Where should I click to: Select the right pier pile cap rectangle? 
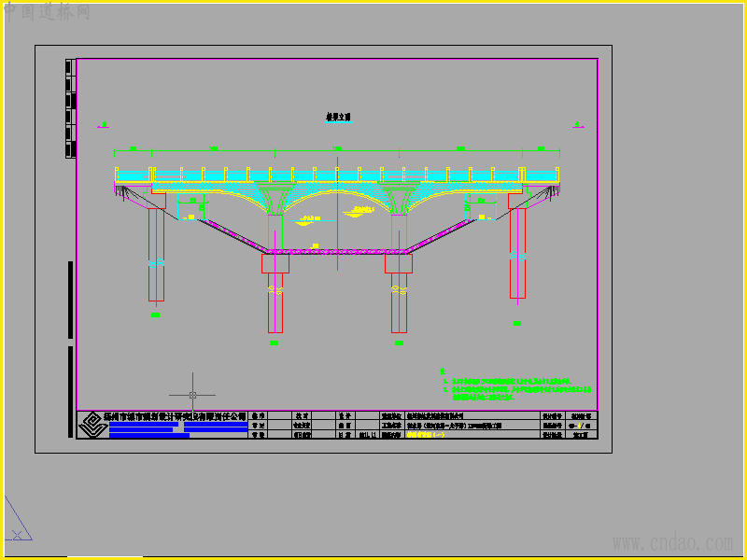(399, 263)
